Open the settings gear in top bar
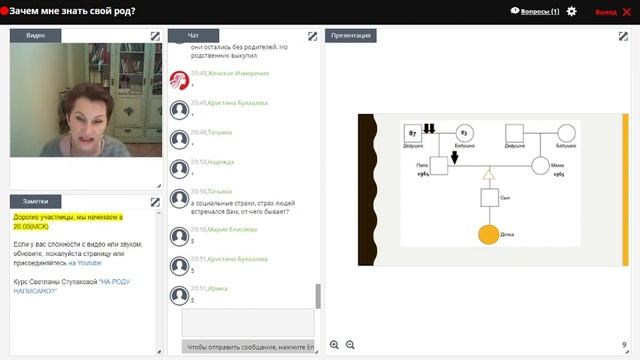 point(571,11)
